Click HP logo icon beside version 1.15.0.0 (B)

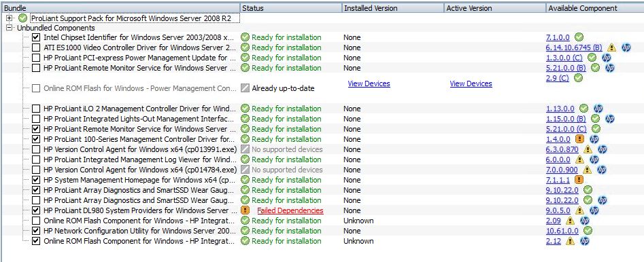[609, 119]
